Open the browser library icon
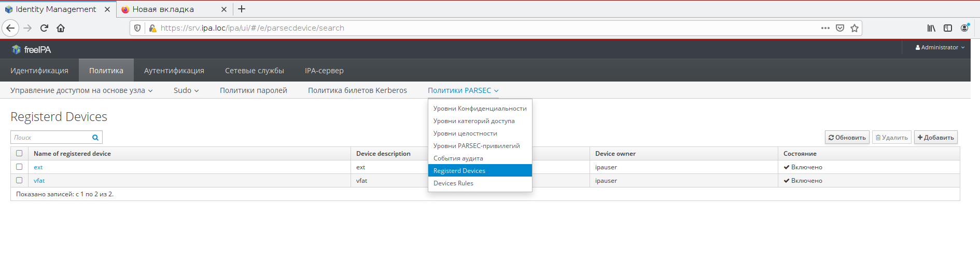980x269 pixels. coord(931,28)
